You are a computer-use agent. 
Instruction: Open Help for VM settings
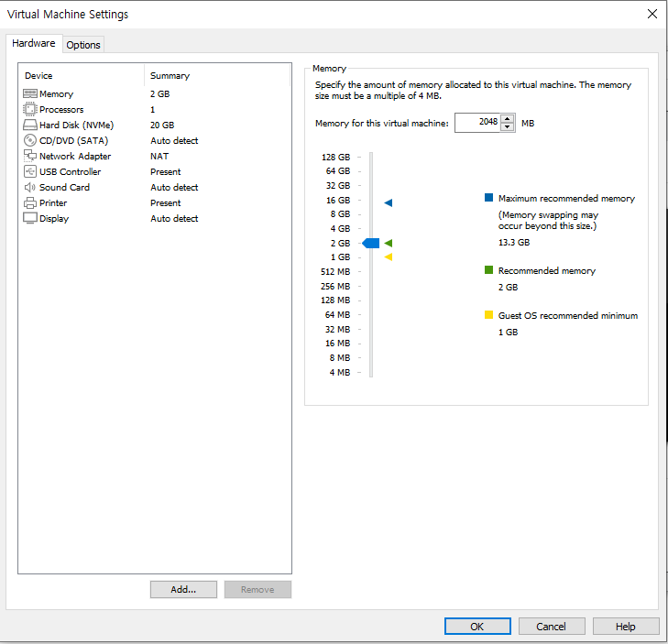pos(626,627)
